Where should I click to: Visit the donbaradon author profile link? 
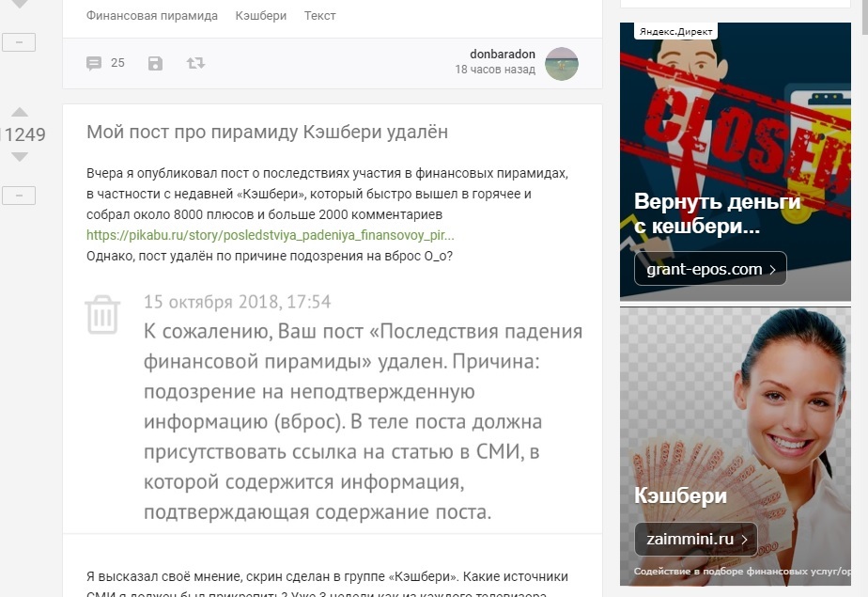(503, 55)
